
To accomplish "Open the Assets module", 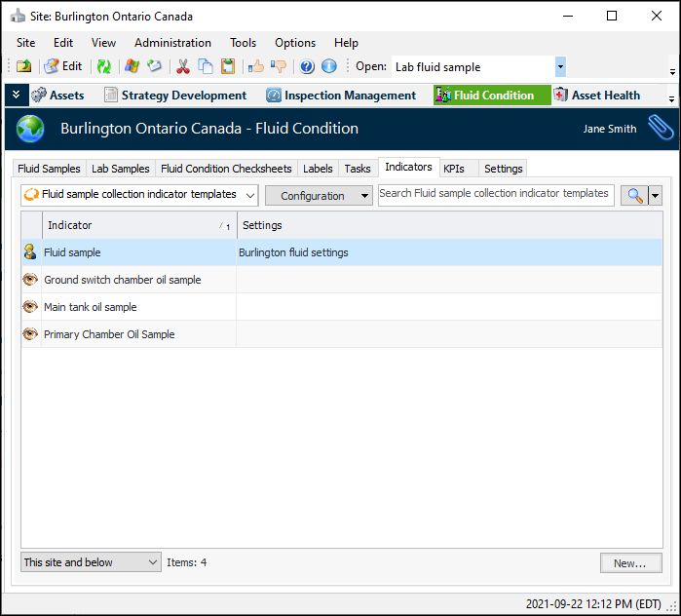I will (57, 96).
